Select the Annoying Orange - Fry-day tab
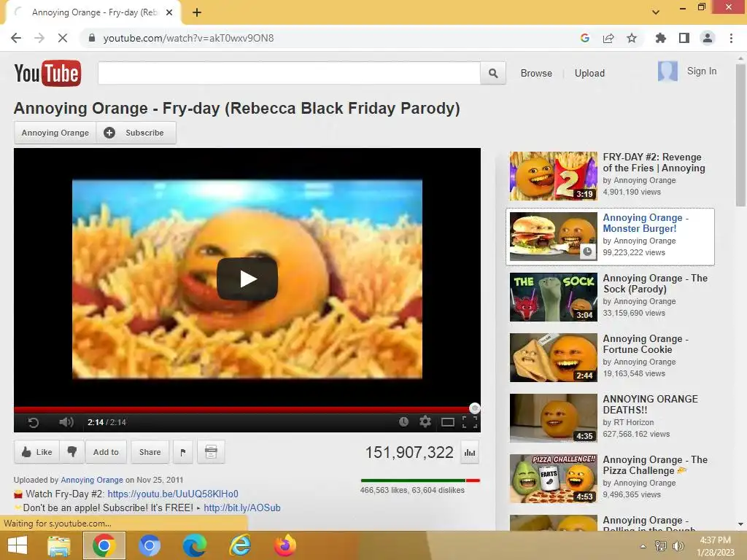Viewport: 747px width, 560px height. click(x=93, y=12)
